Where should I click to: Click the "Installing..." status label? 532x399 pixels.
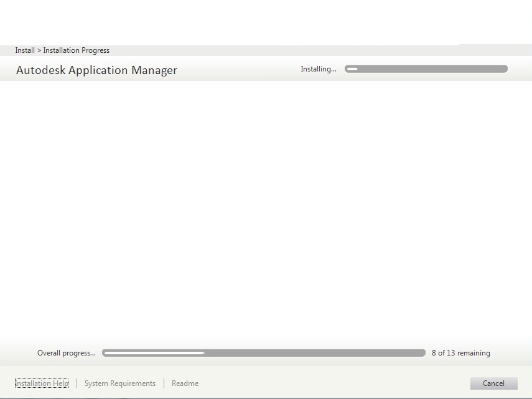click(319, 69)
